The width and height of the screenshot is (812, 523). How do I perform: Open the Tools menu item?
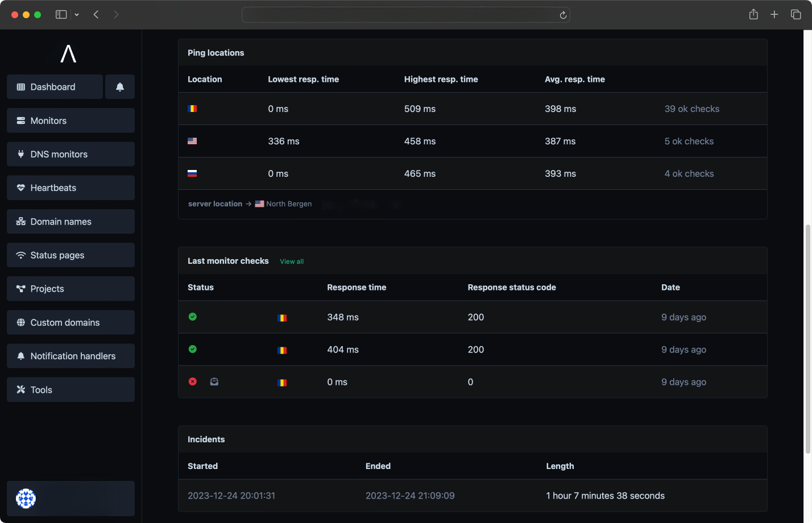71,389
